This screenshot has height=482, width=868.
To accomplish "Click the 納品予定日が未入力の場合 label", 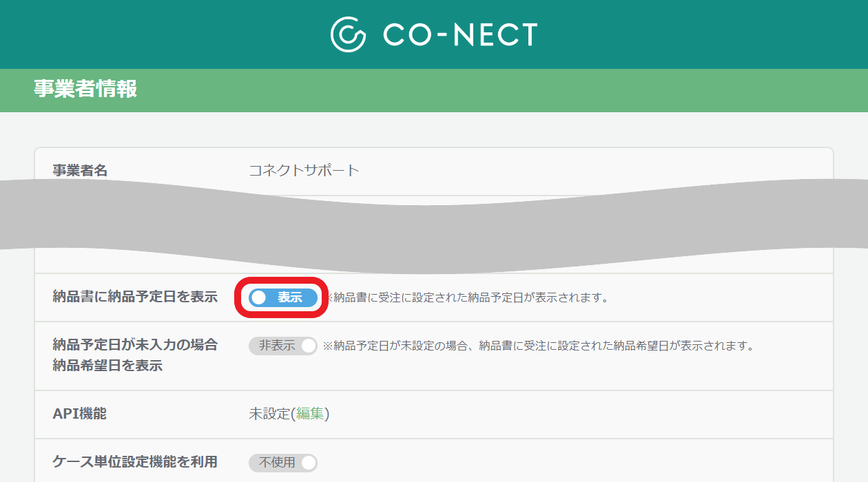I will click(x=135, y=345).
